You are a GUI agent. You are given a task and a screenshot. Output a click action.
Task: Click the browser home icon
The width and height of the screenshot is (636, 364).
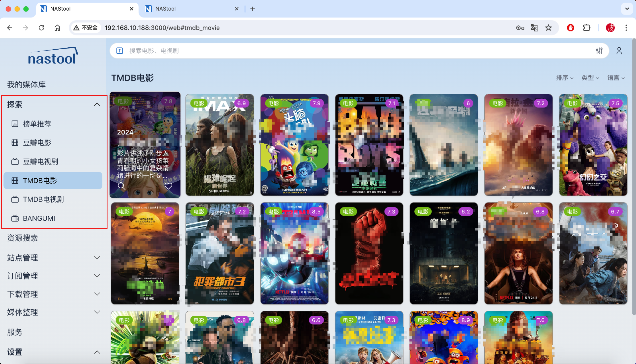[57, 28]
